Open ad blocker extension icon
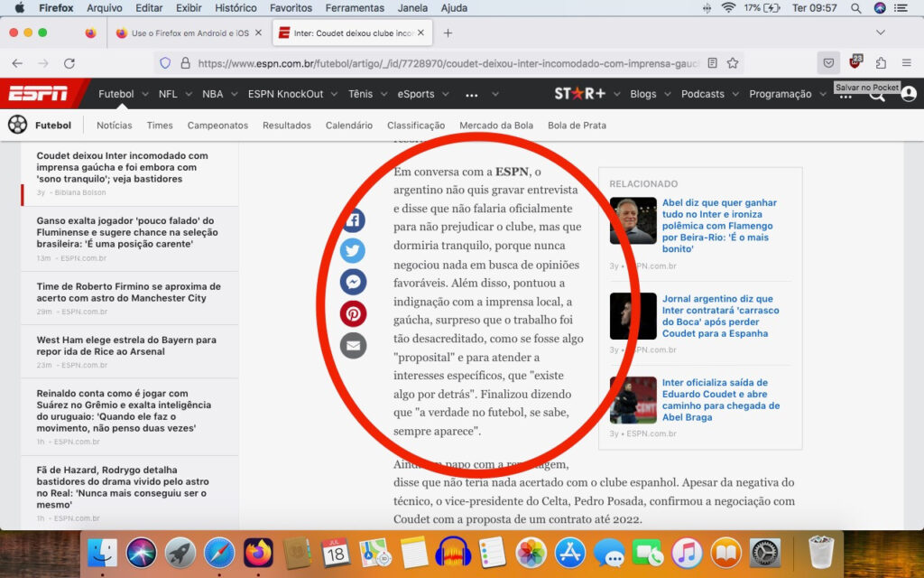Screen dimensions: 924x578 coord(855,62)
